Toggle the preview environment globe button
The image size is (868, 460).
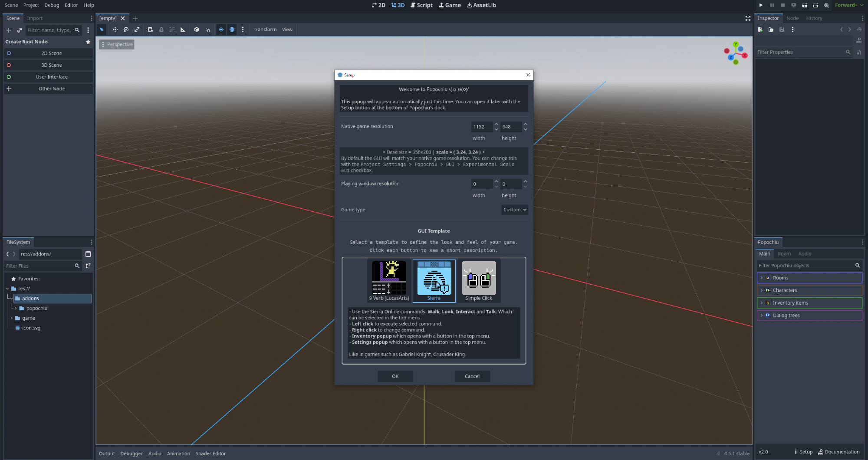tap(232, 30)
